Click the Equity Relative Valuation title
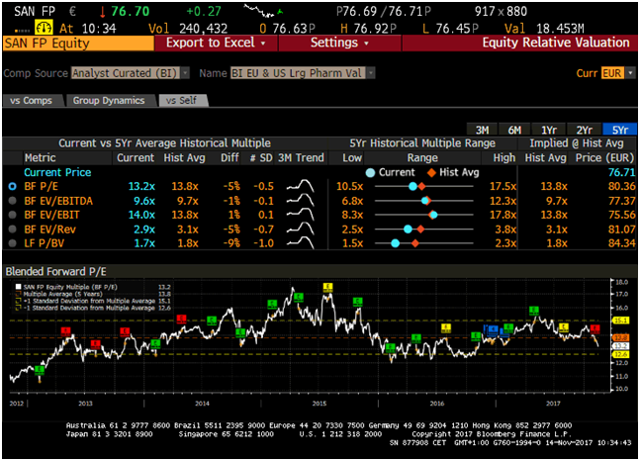 pyautogui.click(x=556, y=42)
